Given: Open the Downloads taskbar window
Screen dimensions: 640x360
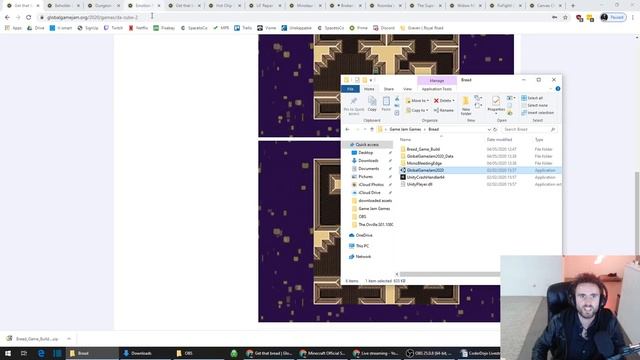Looking at the screenshot, I should tap(145, 353).
